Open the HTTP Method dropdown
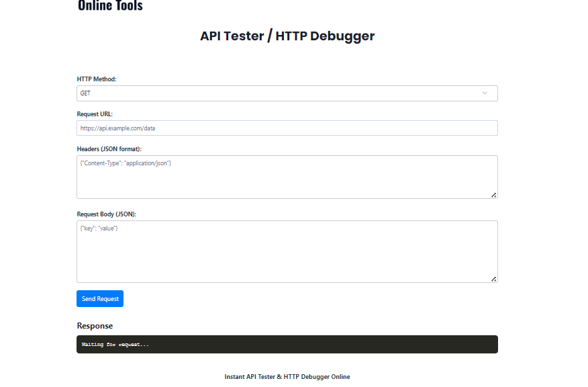The width and height of the screenshot is (588, 387). pyautogui.click(x=287, y=93)
